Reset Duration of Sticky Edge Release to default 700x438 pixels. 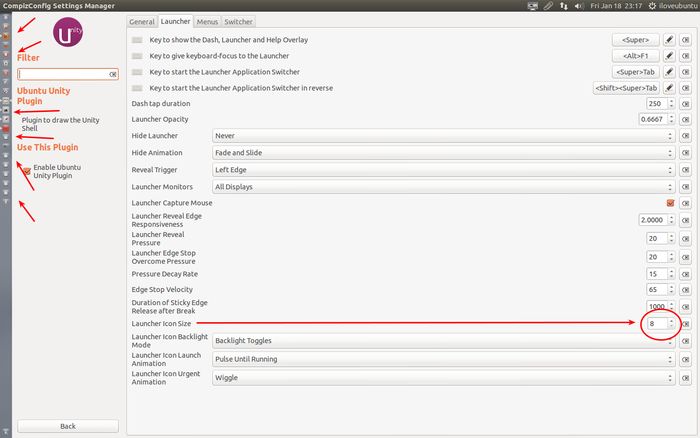(685, 307)
